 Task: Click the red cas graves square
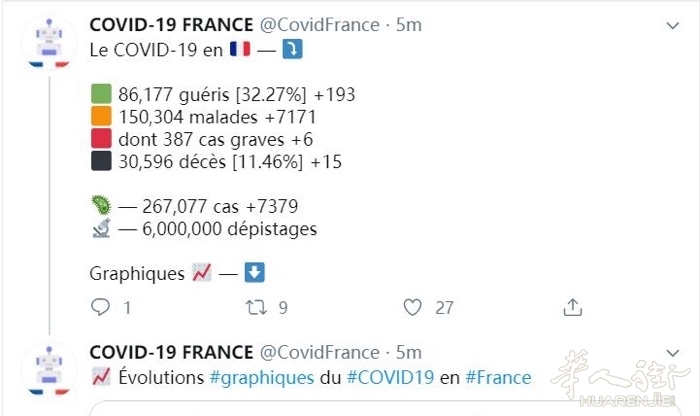pos(101,138)
